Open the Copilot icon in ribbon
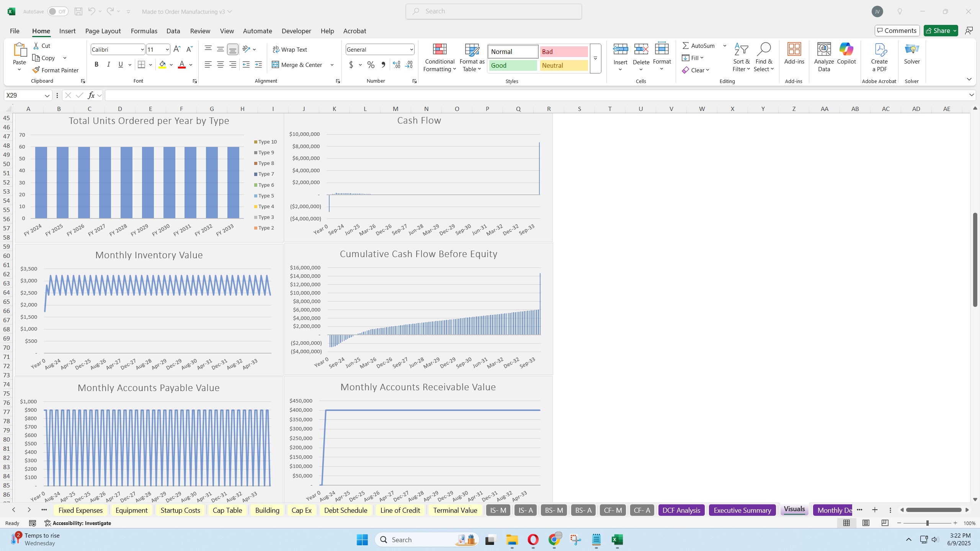 click(846, 50)
